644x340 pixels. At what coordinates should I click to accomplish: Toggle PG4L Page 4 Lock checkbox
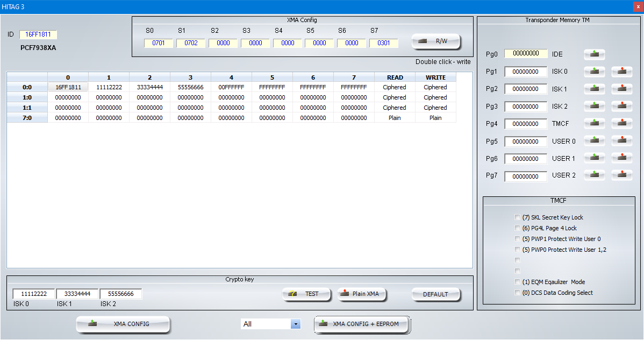(518, 228)
